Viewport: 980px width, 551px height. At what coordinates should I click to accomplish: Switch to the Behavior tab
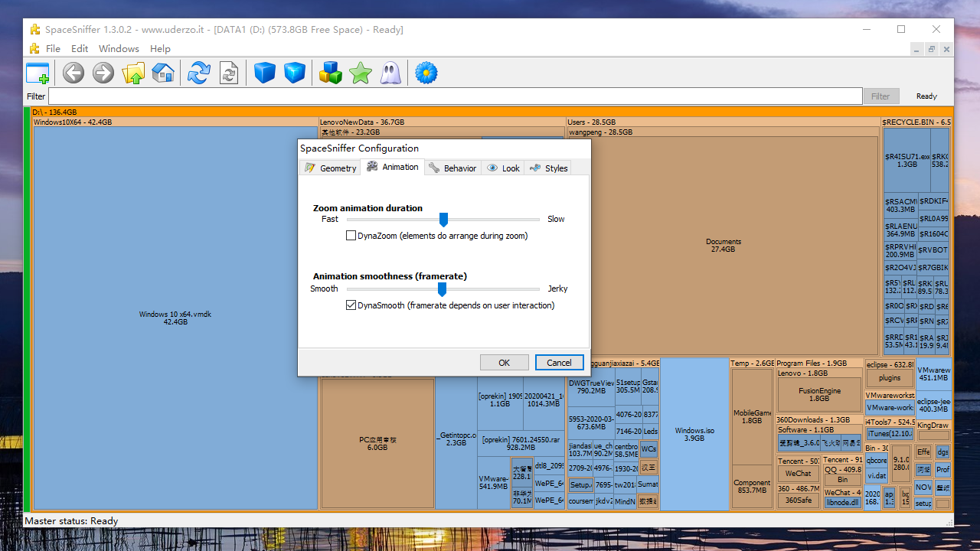pyautogui.click(x=452, y=167)
